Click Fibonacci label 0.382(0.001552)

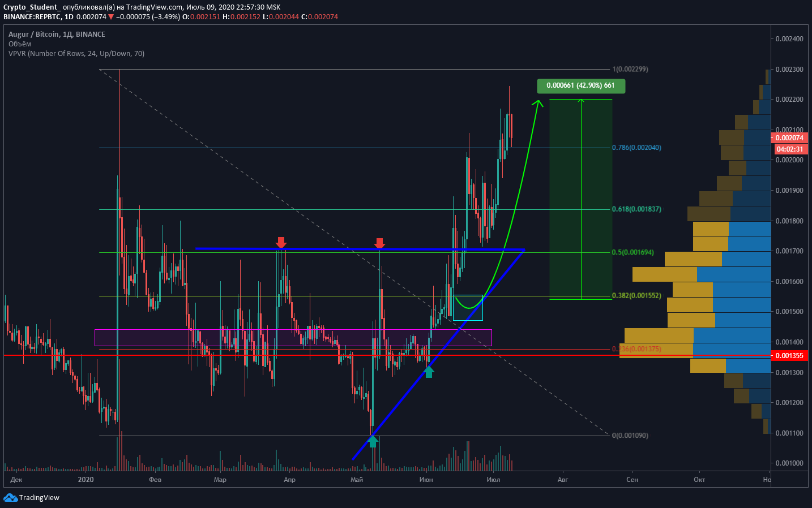coord(636,296)
